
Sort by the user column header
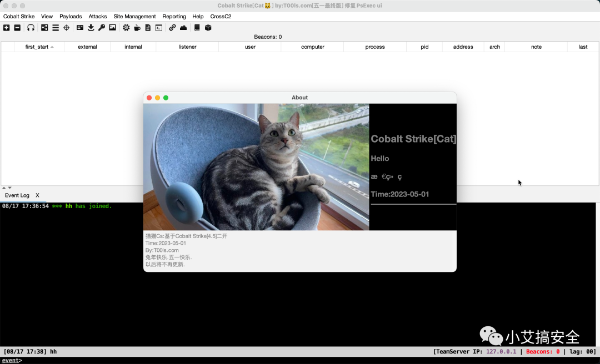tap(250, 47)
